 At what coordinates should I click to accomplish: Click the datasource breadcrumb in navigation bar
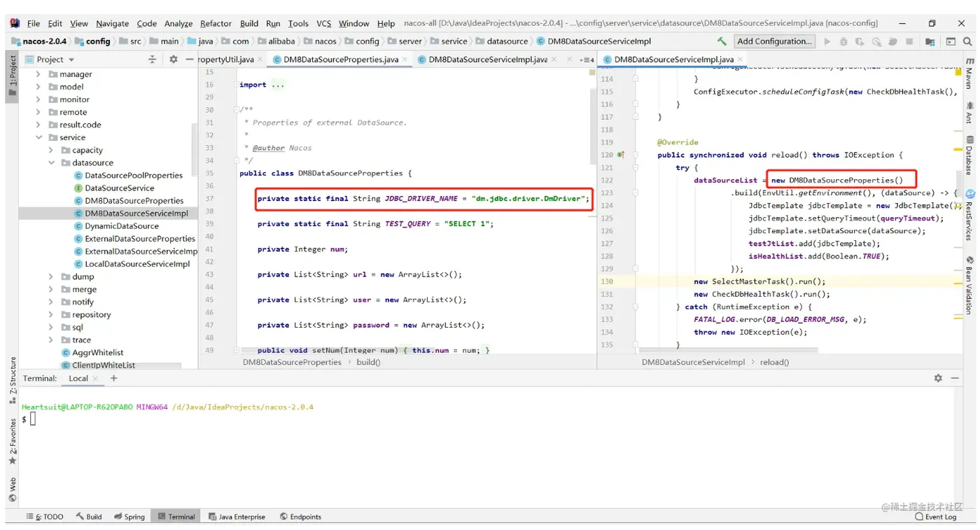(501, 41)
